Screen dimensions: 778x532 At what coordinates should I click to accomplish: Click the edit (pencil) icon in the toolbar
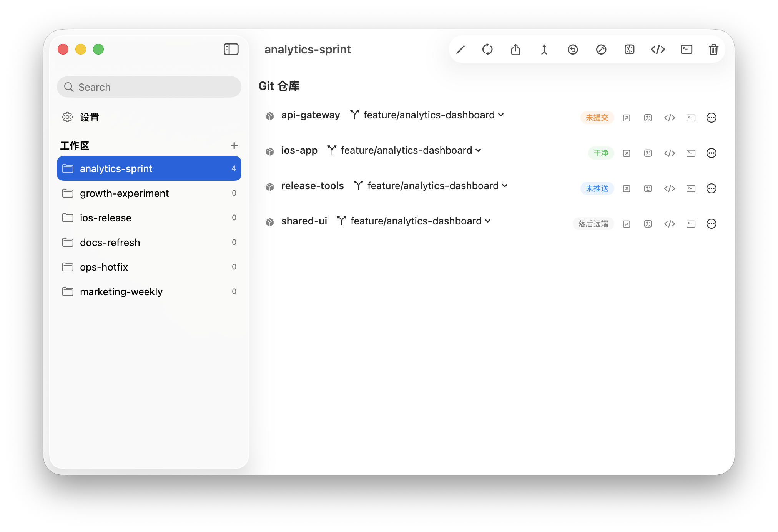(460, 49)
